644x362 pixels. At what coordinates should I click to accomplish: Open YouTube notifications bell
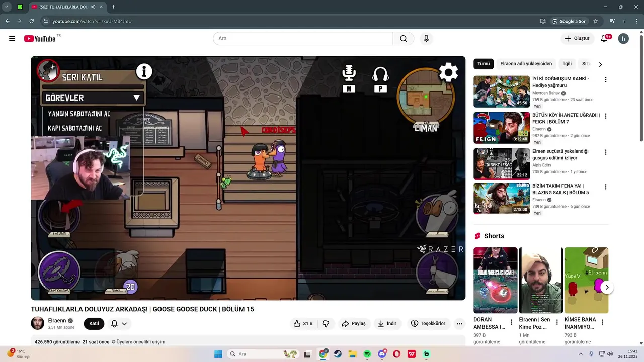pos(604,39)
